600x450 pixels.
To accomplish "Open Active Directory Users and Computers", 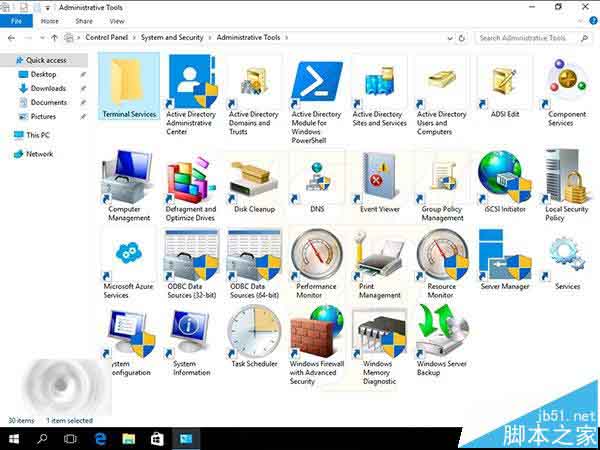I will click(442, 95).
